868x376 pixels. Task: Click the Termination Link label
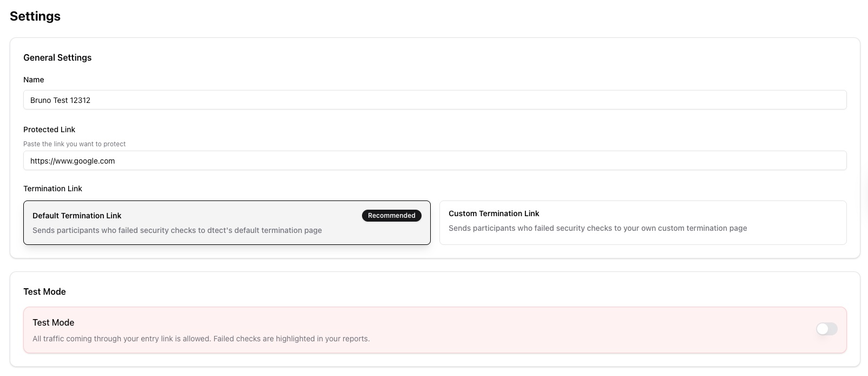52,189
